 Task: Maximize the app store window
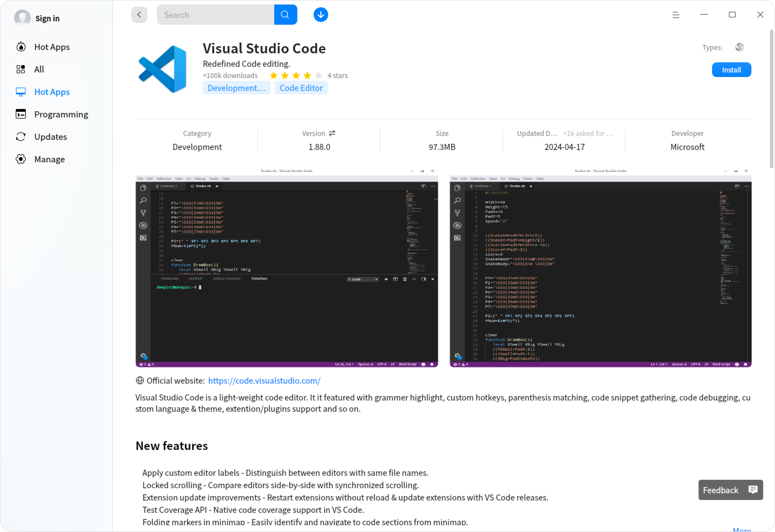coord(732,15)
